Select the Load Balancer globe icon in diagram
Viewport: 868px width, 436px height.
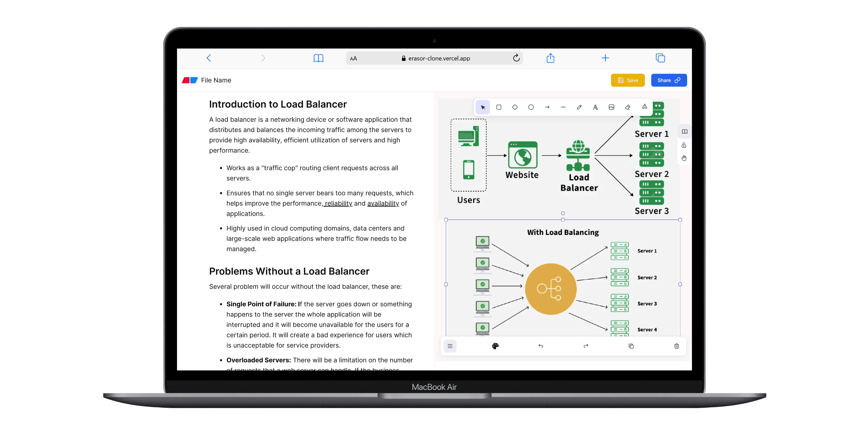tap(578, 156)
